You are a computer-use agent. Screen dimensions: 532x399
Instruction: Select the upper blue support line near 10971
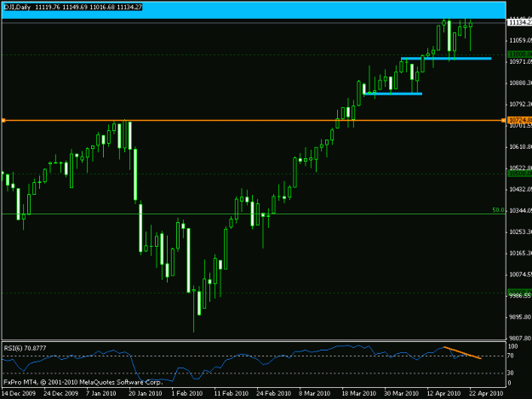click(446, 59)
